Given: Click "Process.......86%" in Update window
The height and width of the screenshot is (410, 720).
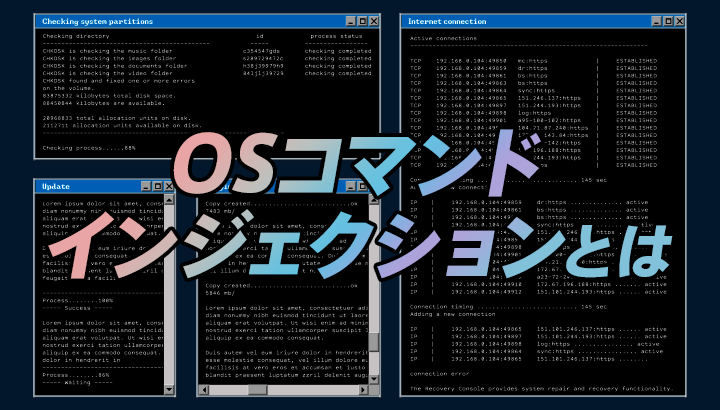Looking at the screenshot, I should (x=76, y=375).
